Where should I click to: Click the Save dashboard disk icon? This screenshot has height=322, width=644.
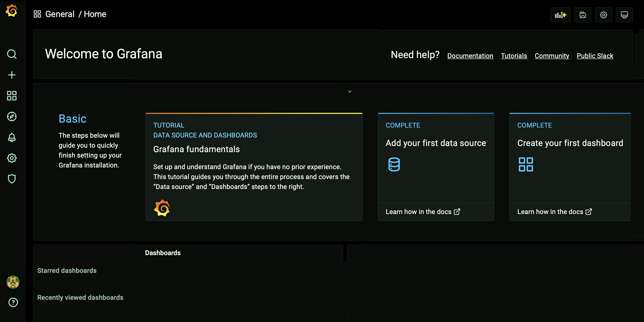coord(583,15)
